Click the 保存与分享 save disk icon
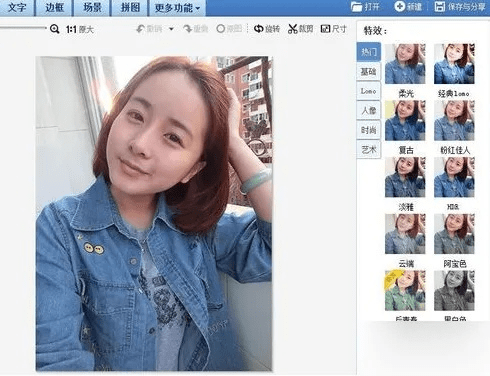This screenshot has width=490, height=376. 440,6
